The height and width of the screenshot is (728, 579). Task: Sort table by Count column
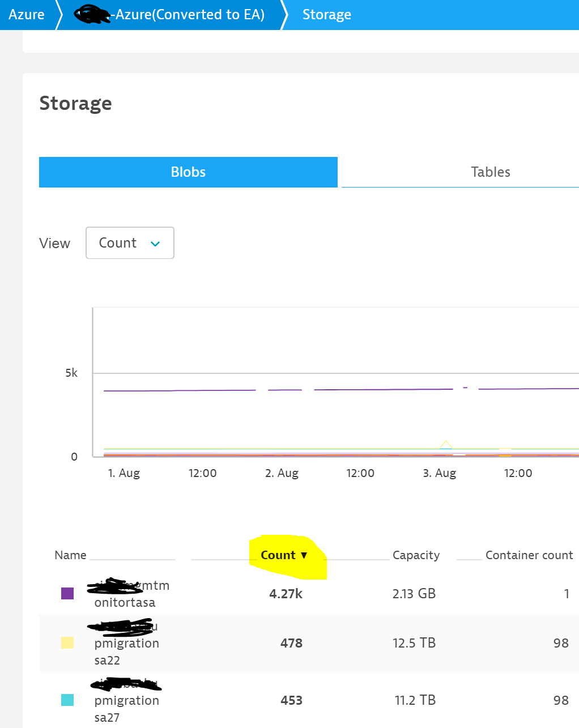point(278,555)
